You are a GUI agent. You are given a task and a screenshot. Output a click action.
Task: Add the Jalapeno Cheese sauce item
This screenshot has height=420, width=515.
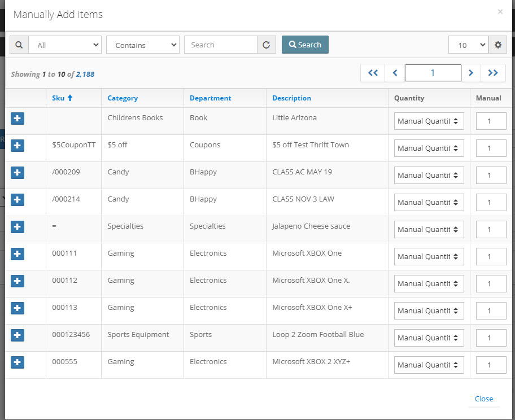(18, 227)
